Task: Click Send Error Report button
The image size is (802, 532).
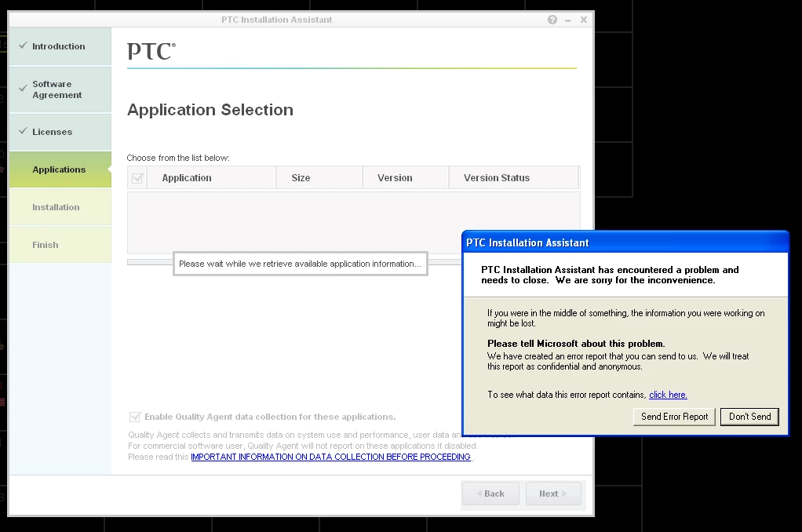Action: [x=674, y=417]
